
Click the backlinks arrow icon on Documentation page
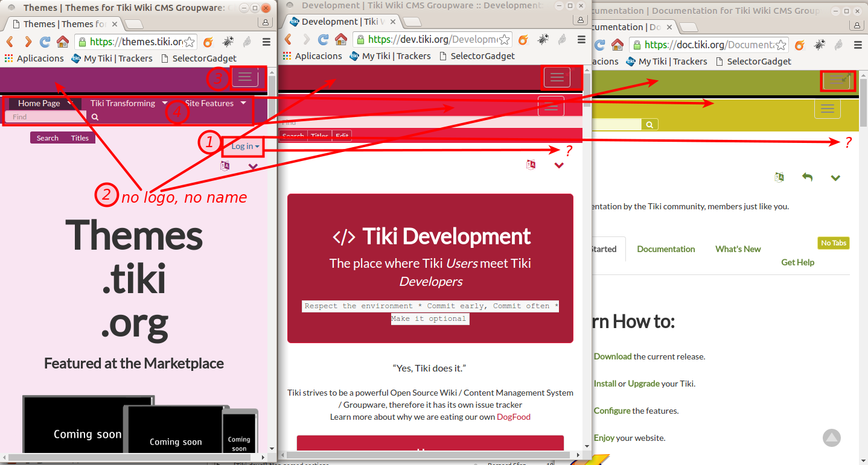pos(807,177)
